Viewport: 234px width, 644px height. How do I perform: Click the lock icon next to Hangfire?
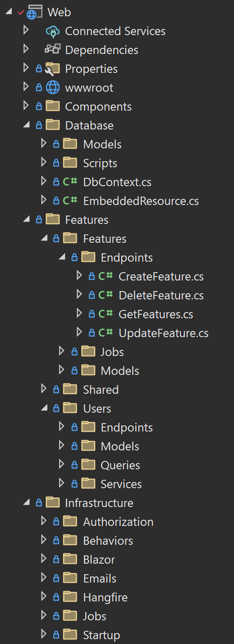pyautogui.click(x=56, y=597)
